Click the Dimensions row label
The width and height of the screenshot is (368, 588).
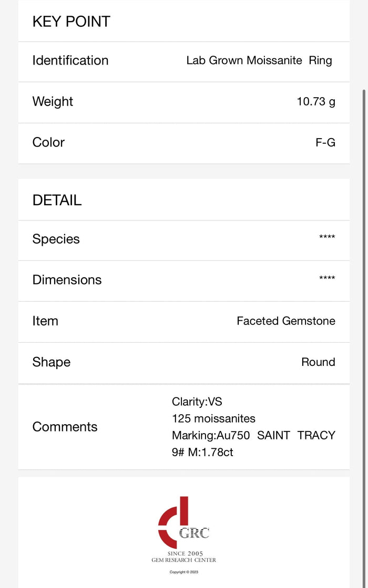[x=67, y=280]
